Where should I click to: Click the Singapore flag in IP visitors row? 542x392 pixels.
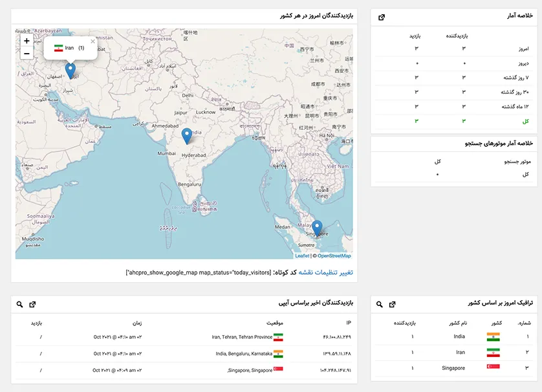(x=278, y=369)
